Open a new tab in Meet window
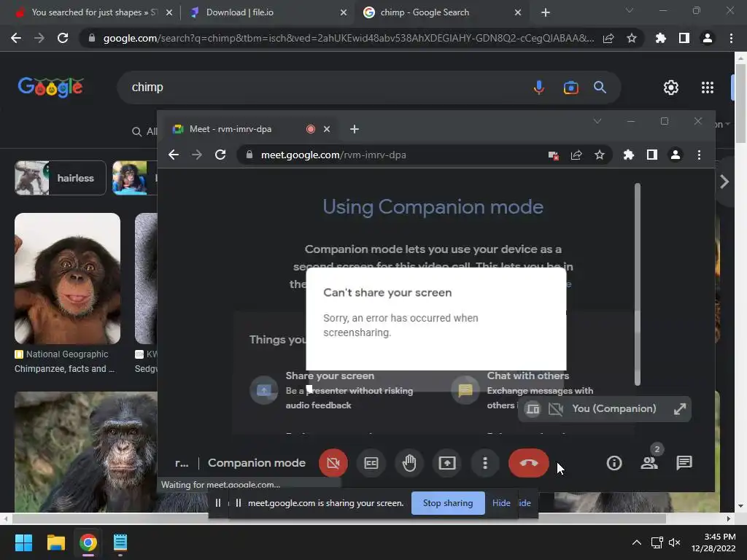 [355, 129]
